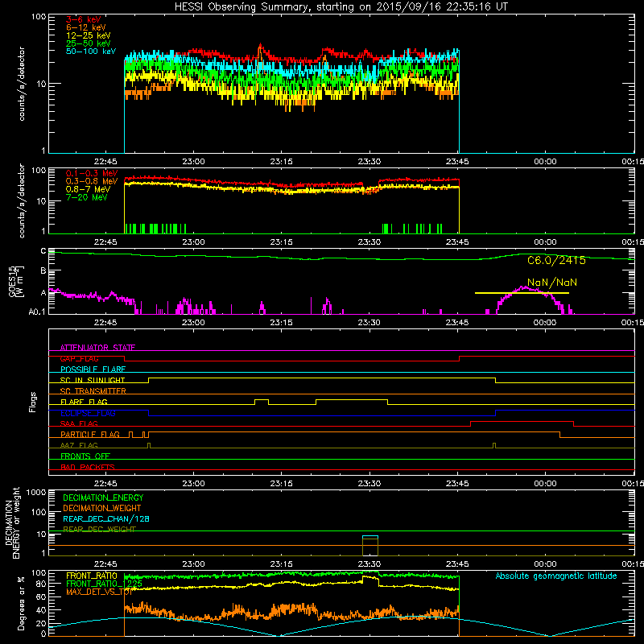The image size is (644, 644).
Task: Click the counts/s/detector axis label of top panel
Action: pyautogui.click(x=22, y=84)
